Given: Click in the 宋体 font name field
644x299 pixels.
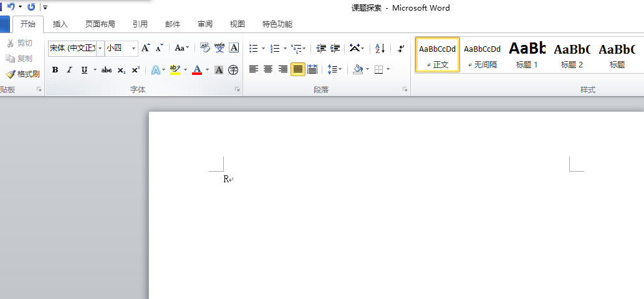Looking at the screenshot, I should click(72, 49).
